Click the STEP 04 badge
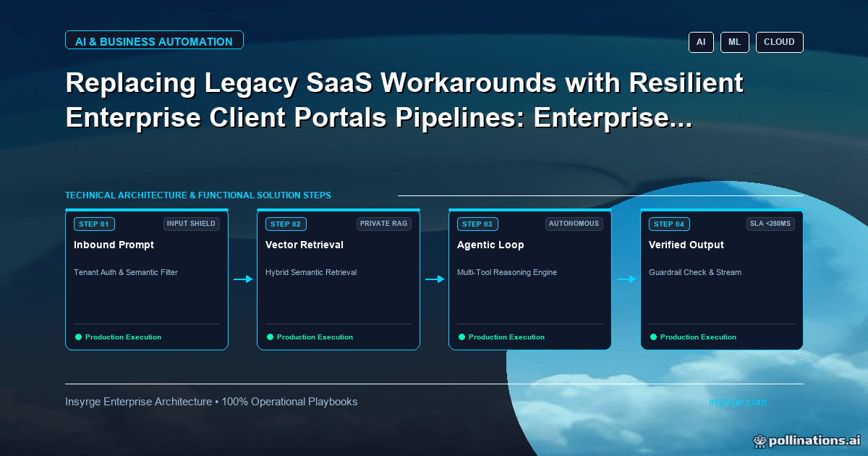The width and height of the screenshot is (868, 456). [669, 224]
